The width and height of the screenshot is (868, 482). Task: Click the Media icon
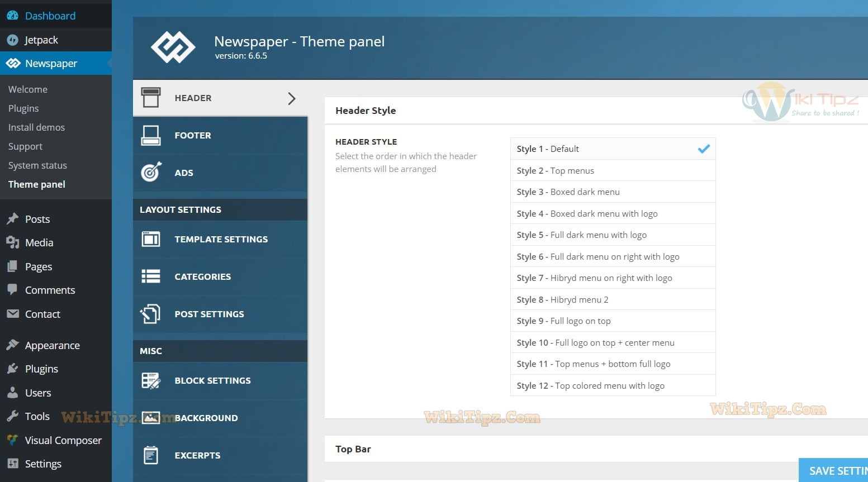tap(12, 242)
